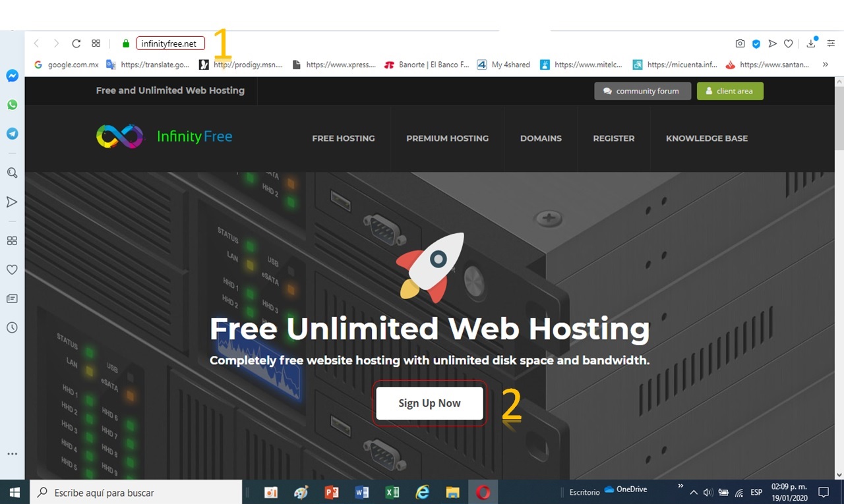Open the History clock icon in sidebar
The image size is (844, 504).
[12, 327]
